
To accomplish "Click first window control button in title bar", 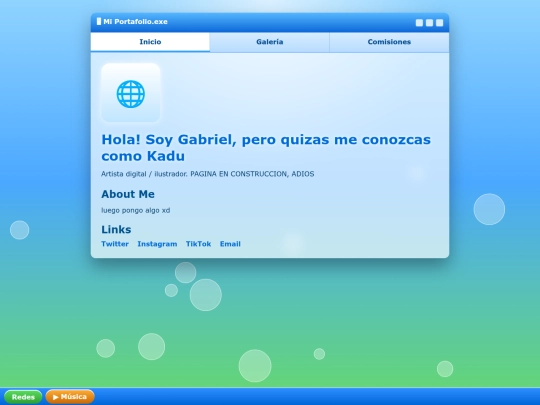I will (x=419, y=23).
